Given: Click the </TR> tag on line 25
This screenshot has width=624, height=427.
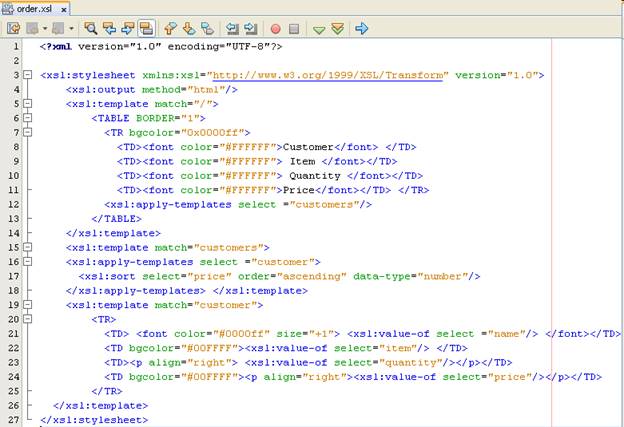Looking at the screenshot, I should point(107,391).
